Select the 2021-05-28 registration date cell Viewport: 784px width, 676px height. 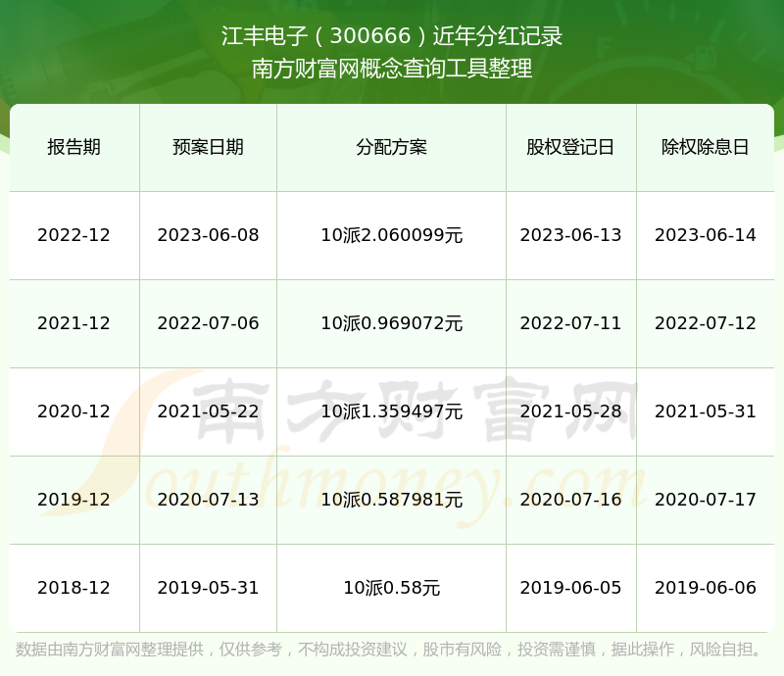click(571, 411)
